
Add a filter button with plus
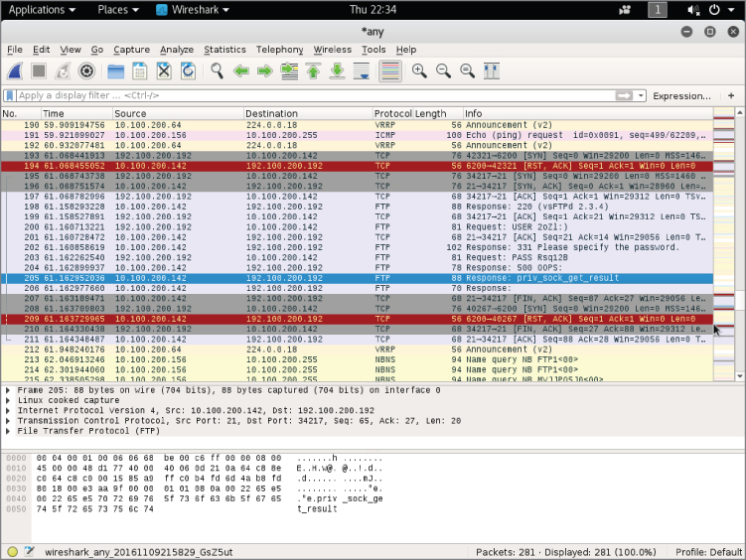click(731, 95)
